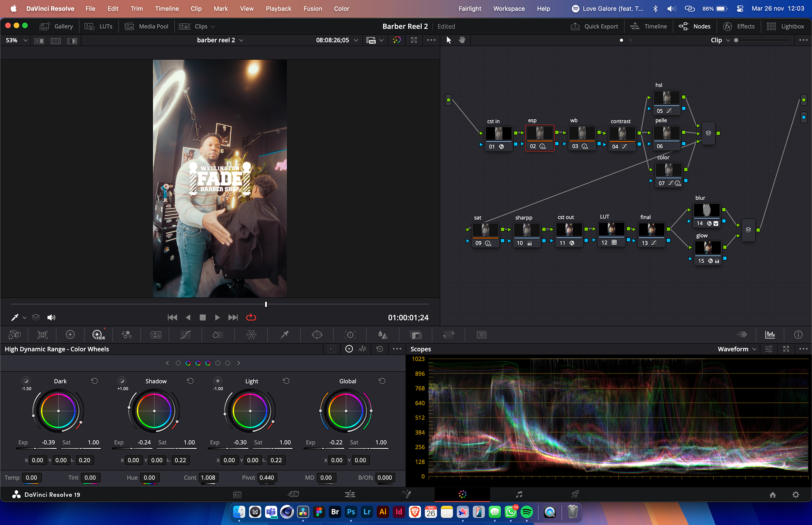812x525 pixels.
Task: Open the Project Manager home icon
Action: pyautogui.click(x=773, y=495)
